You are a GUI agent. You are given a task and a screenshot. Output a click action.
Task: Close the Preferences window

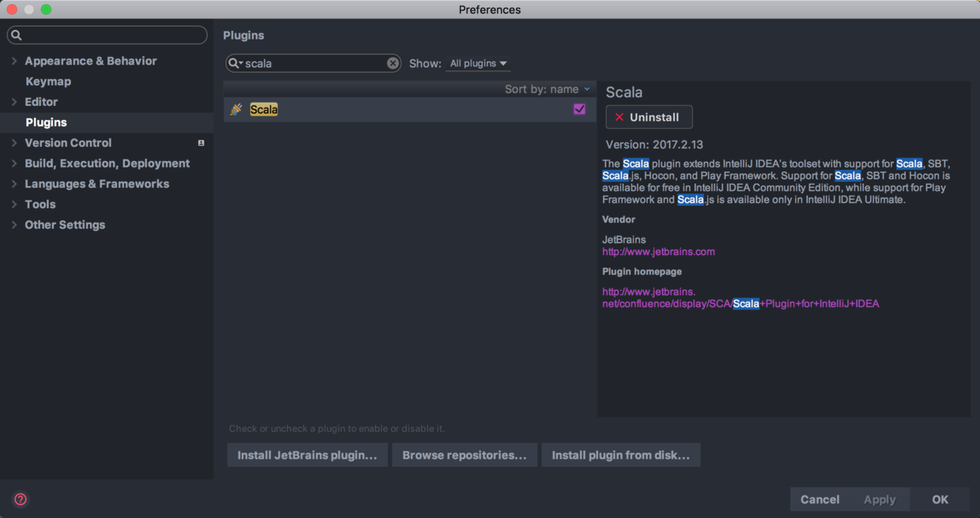(12, 9)
